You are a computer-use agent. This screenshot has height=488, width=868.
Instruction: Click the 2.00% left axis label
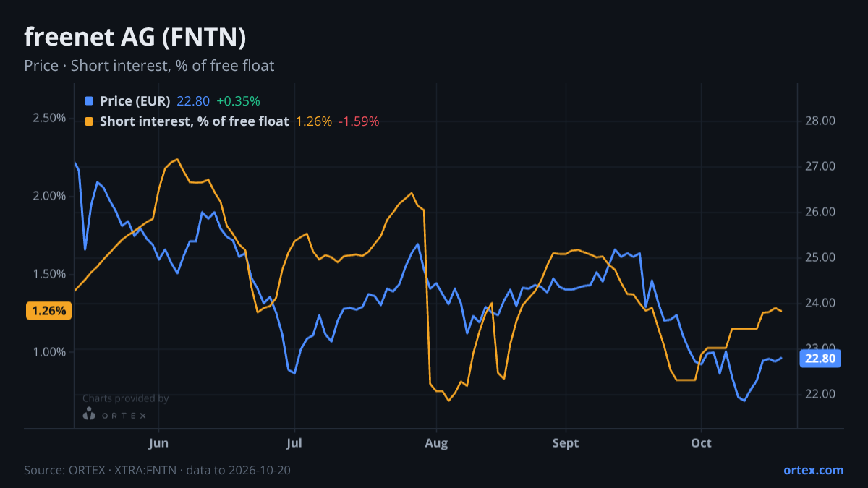[49, 196]
